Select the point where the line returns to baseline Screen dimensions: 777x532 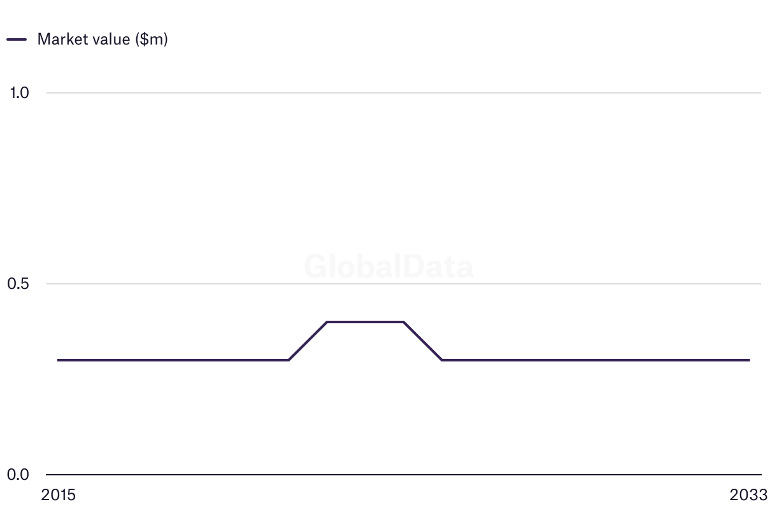pos(443,360)
